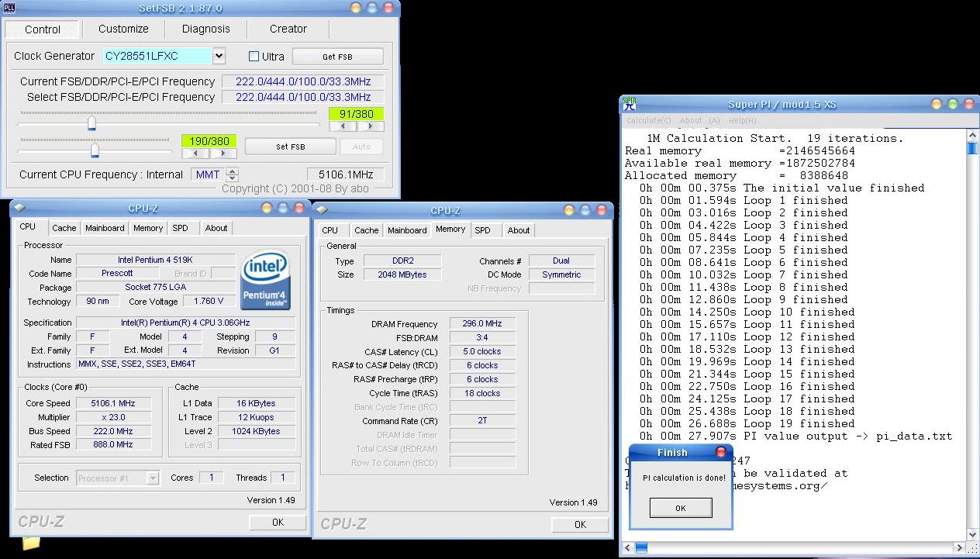Image resolution: width=980 pixels, height=559 pixels.
Task: Click the slider thumb beside 91/380
Action: tap(91, 123)
